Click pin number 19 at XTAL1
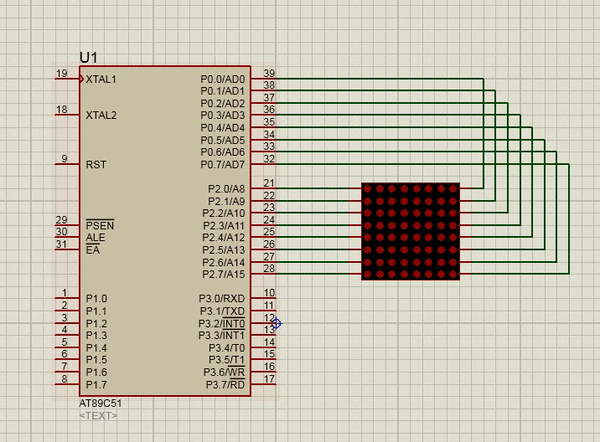This screenshot has width=600, height=442. click(62, 73)
